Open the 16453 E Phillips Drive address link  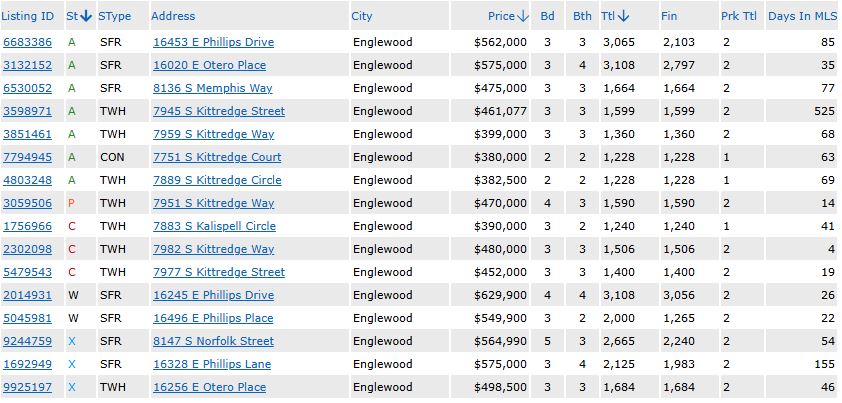tap(213, 42)
